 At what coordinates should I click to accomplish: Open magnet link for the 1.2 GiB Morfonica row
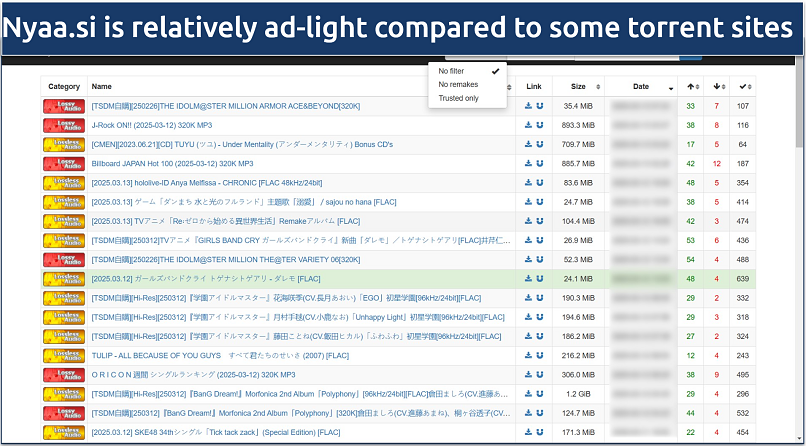click(540, 394)
